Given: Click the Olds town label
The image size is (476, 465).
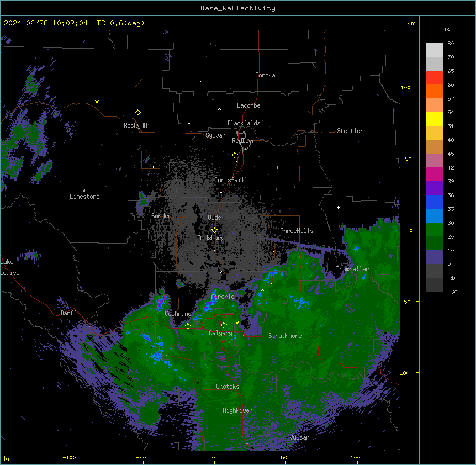Looking at the screenshot, I should pyautogui.click(x=214, y=218).
